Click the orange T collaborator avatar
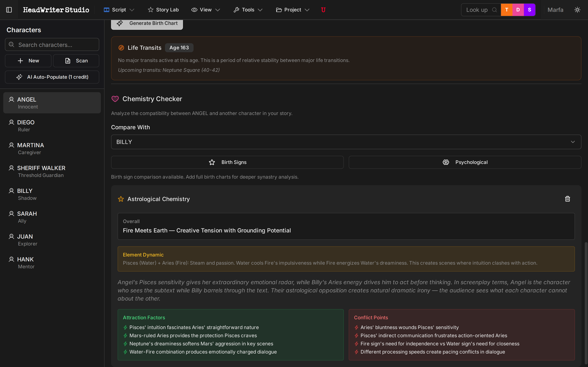The image size is (588, 367). click(x=507, y=10)
